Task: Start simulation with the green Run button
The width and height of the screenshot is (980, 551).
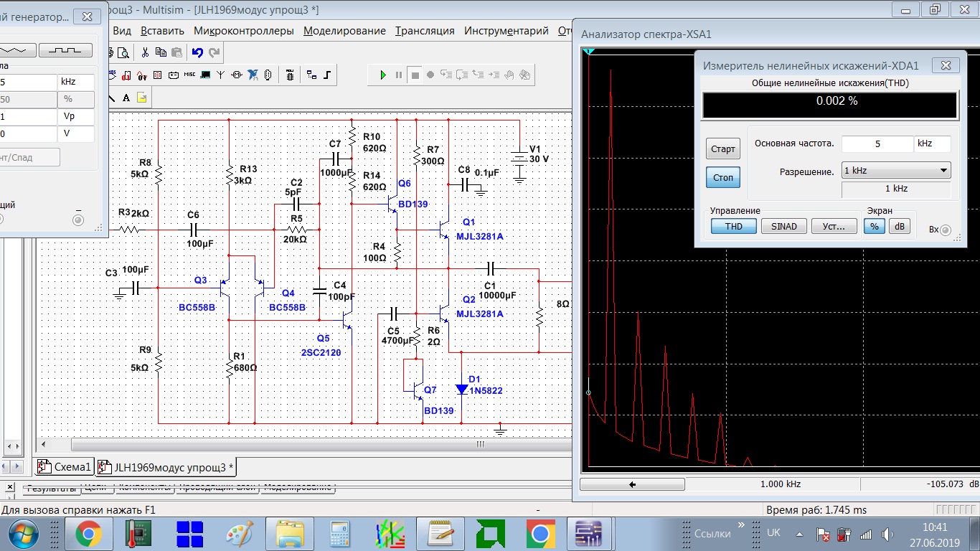Action: coord(383,75)
